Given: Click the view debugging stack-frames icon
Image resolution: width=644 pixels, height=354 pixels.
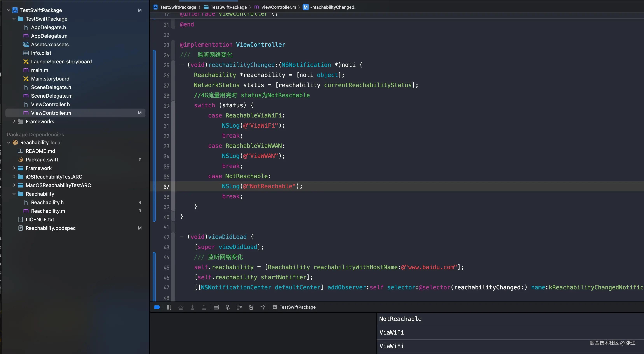Looking at the screenshot, I should pos(216,307).
